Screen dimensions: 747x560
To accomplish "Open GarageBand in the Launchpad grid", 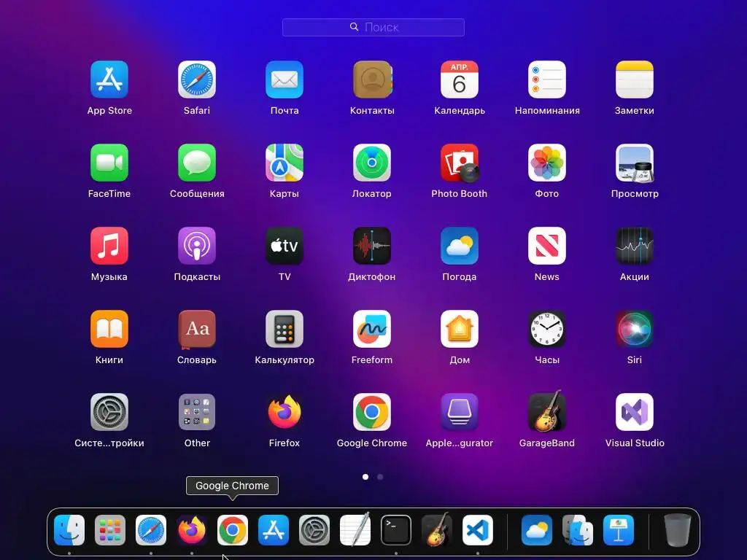I will tap(547, 411).
